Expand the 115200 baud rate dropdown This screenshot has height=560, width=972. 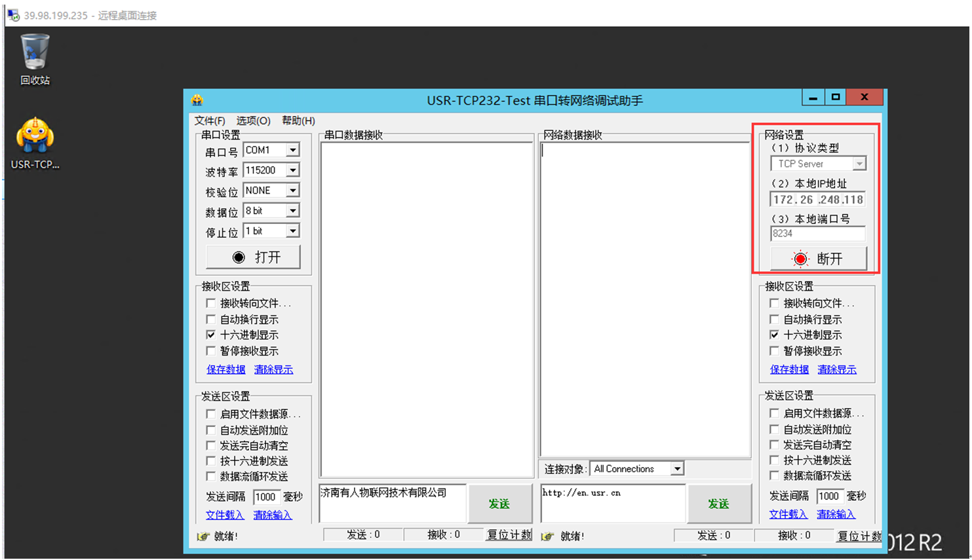click(x=293, y=170)
